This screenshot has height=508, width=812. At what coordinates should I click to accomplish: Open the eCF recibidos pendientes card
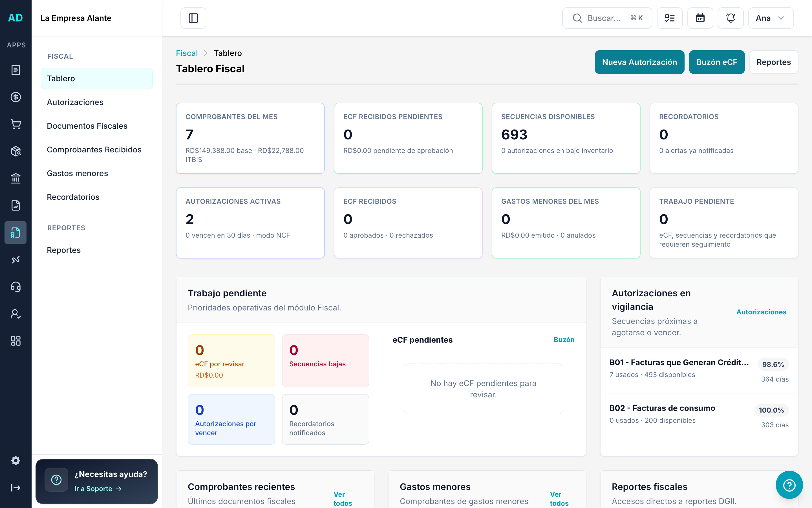[x=408, y=138]
